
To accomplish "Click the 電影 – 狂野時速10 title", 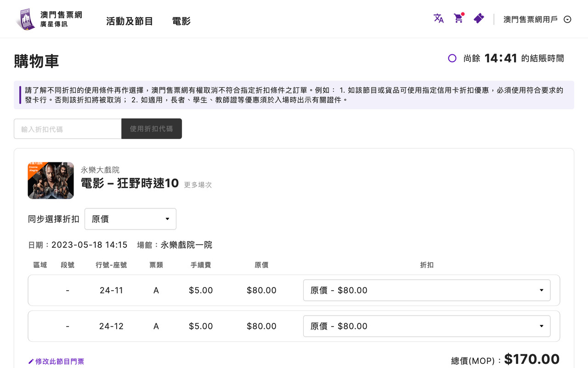I will click(130, 183).
